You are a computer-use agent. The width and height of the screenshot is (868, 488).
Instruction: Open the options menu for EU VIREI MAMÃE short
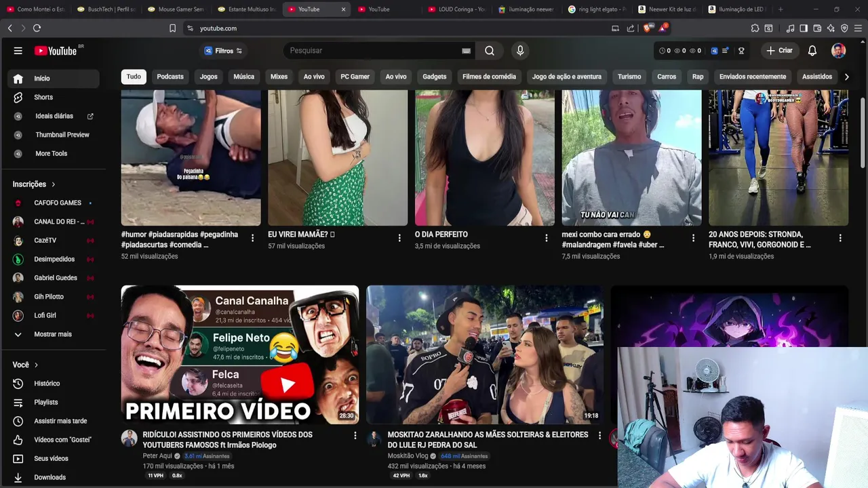coord(399,238)
